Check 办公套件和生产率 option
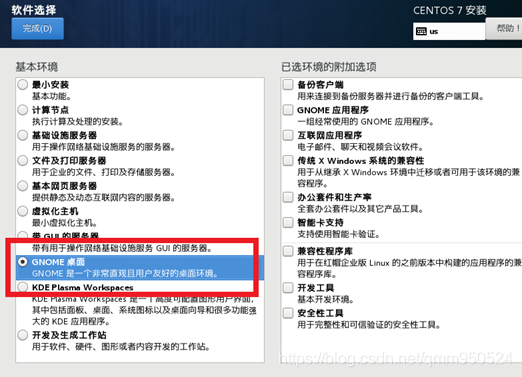The image size is (522, 377). (x=288, y=197)
